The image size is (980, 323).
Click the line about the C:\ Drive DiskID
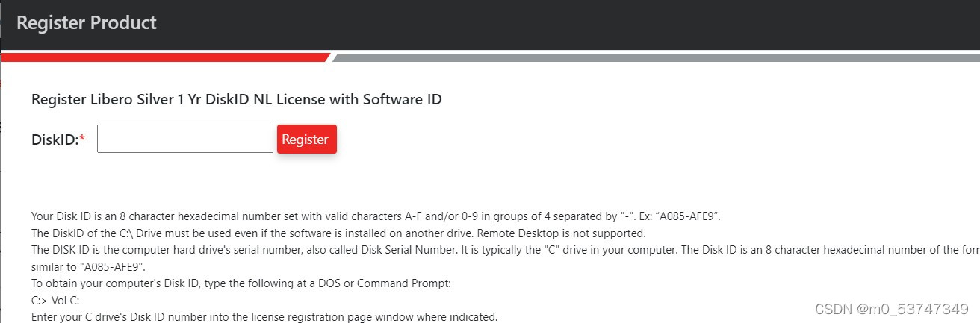point(338,233)
